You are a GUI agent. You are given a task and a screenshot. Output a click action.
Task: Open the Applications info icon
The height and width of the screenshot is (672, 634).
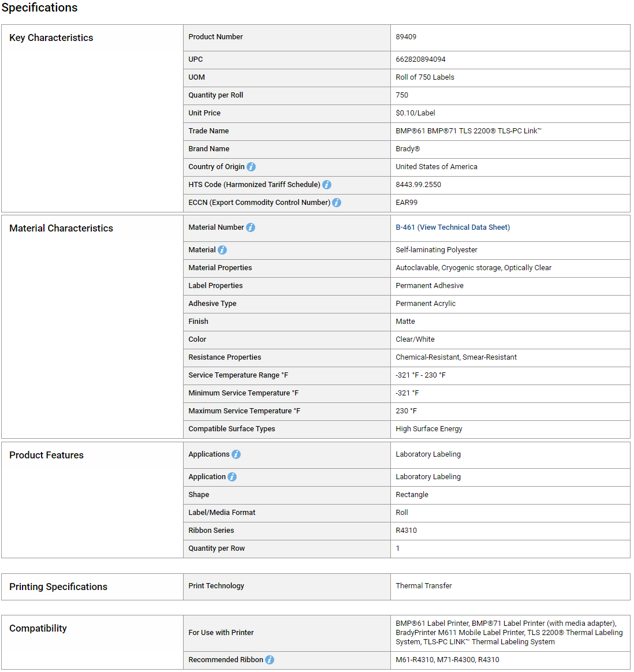click(236, 454)
